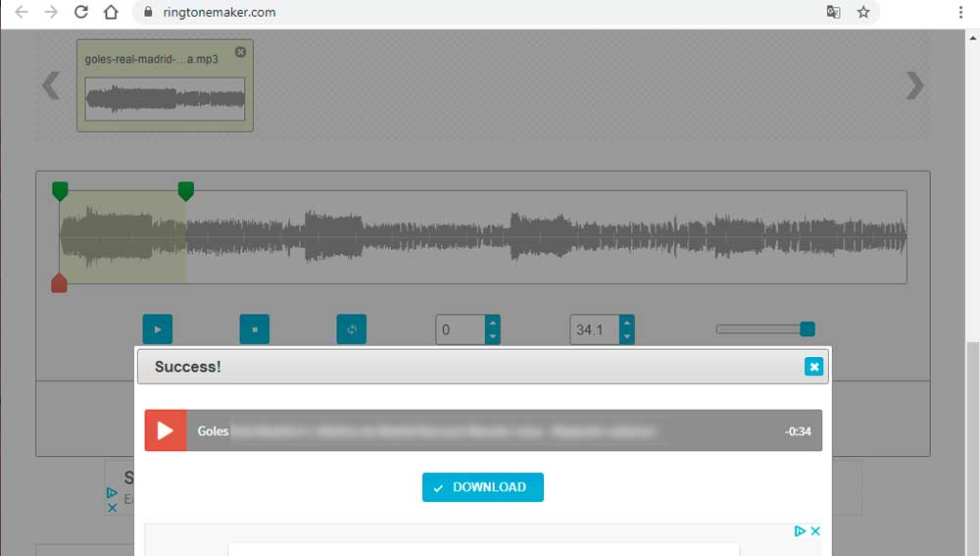Screen dimensions: 980x556
Task: Close the Success dialog
Action: pyautogui.click(x=813, y=367)
